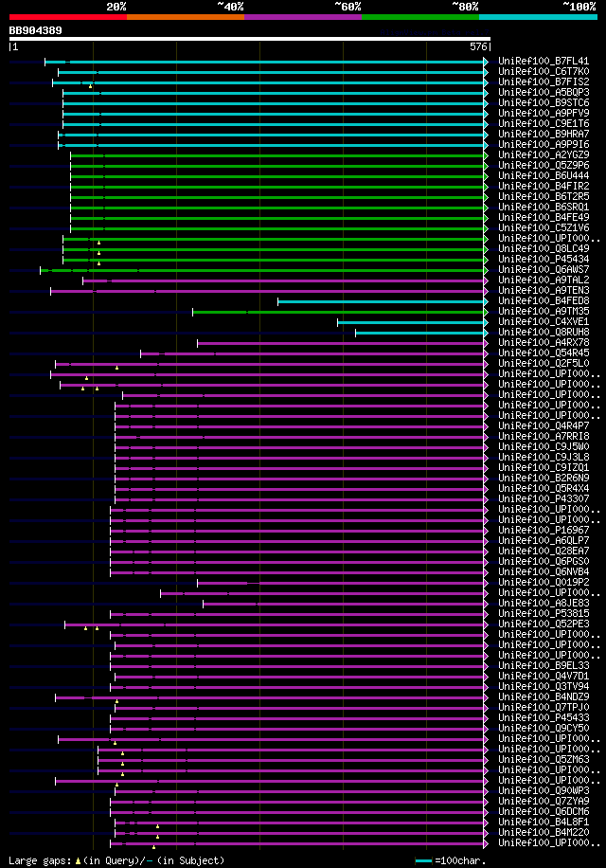The width and height of the screenshot is (606, 868).
Task: Open hit UniRef100_B7FIS2
Action: 544,81
